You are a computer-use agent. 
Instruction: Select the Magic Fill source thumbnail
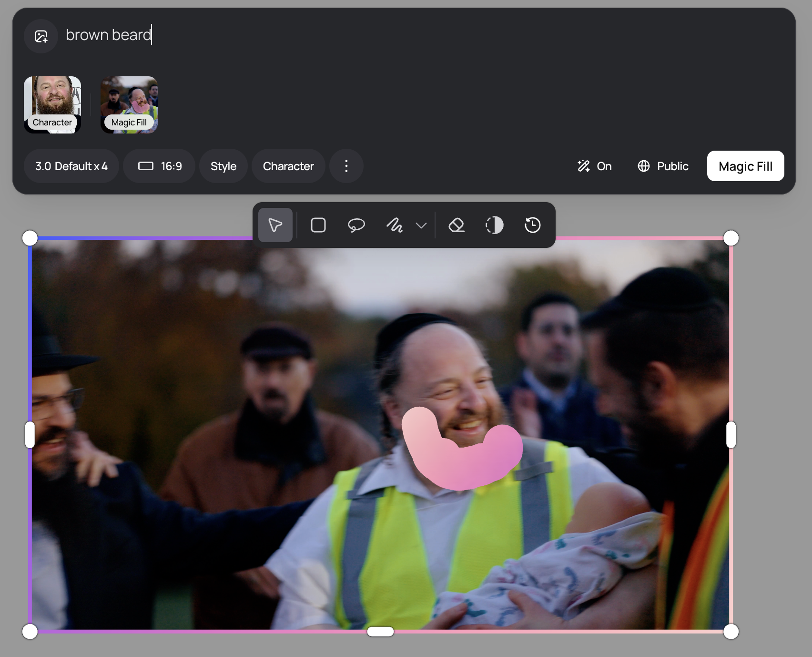click(128, 104)
